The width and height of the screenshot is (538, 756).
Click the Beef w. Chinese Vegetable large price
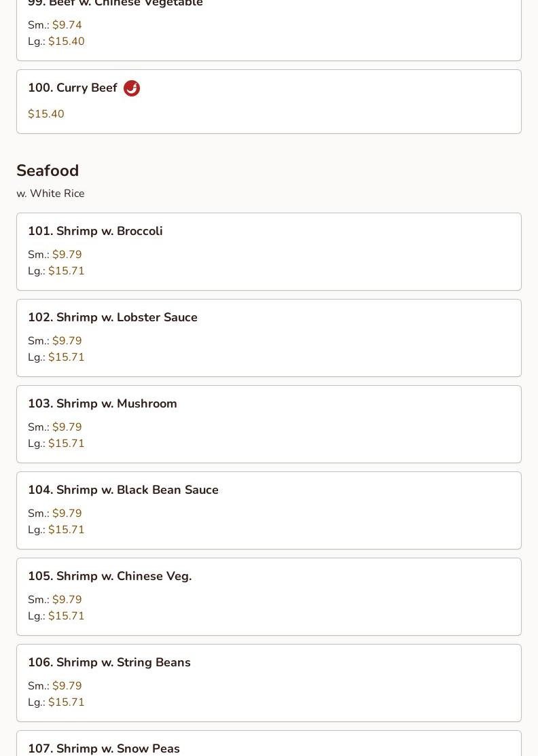tap(67, 41)
